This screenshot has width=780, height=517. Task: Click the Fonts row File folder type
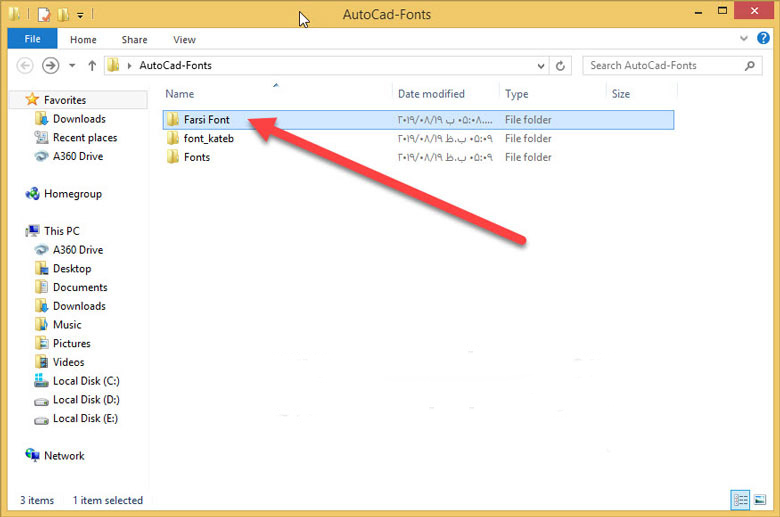tap(528, 157)
